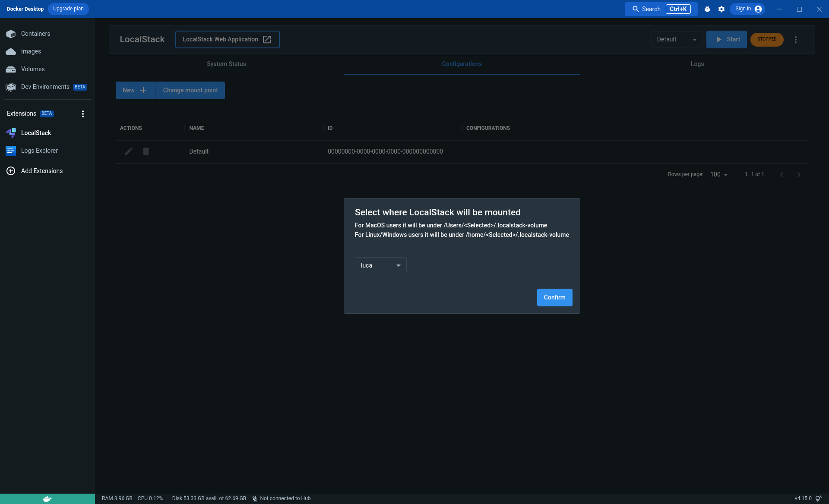Expand the Default configuration selector

[677, 39]
